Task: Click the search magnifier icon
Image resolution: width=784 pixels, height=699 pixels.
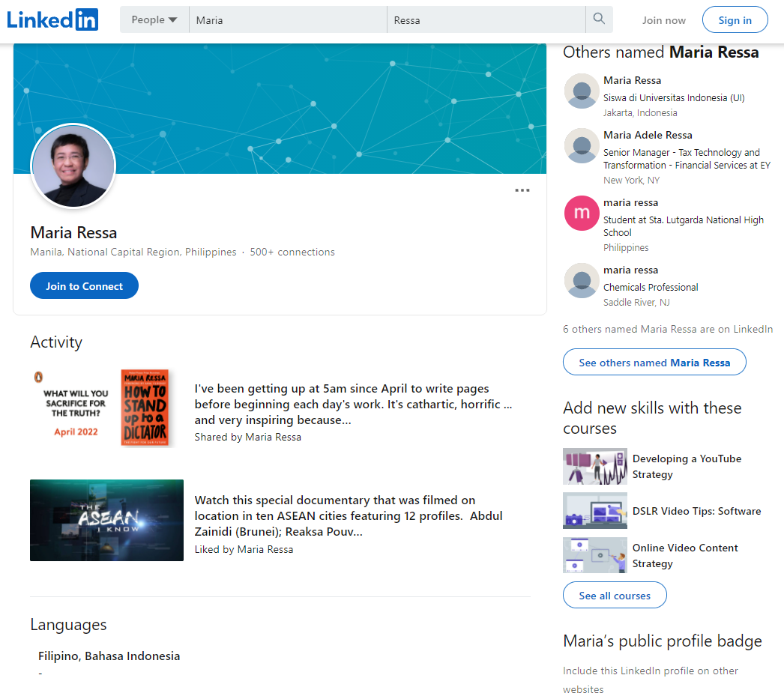Action: (x=599, y=19)
